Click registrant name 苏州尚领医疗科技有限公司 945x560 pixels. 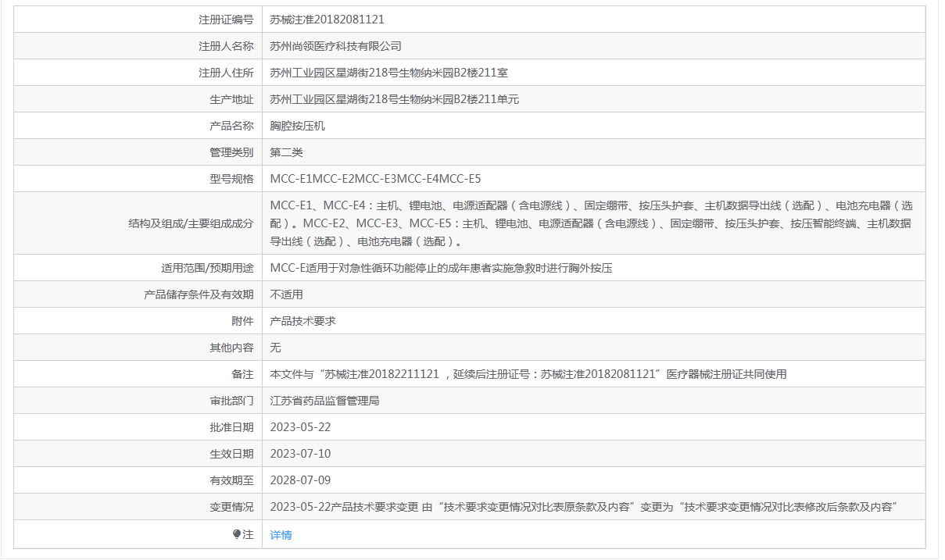[x=335, y=46]
